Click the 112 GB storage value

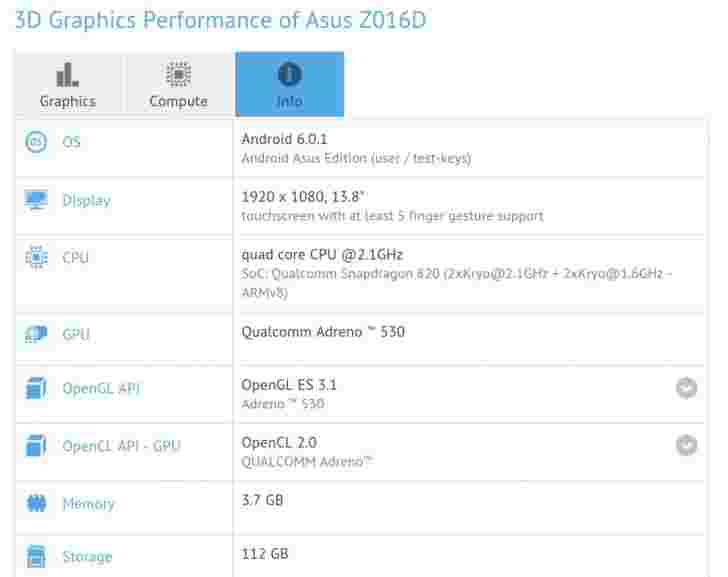point(265,553)
